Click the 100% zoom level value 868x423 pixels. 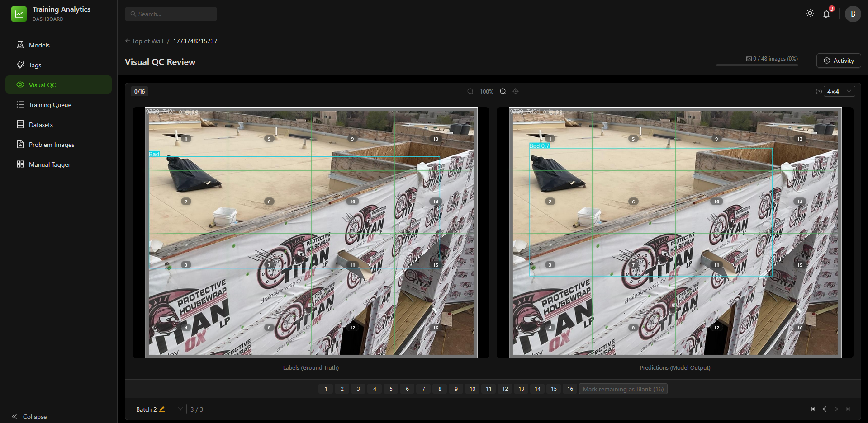(x=487, y=91)
